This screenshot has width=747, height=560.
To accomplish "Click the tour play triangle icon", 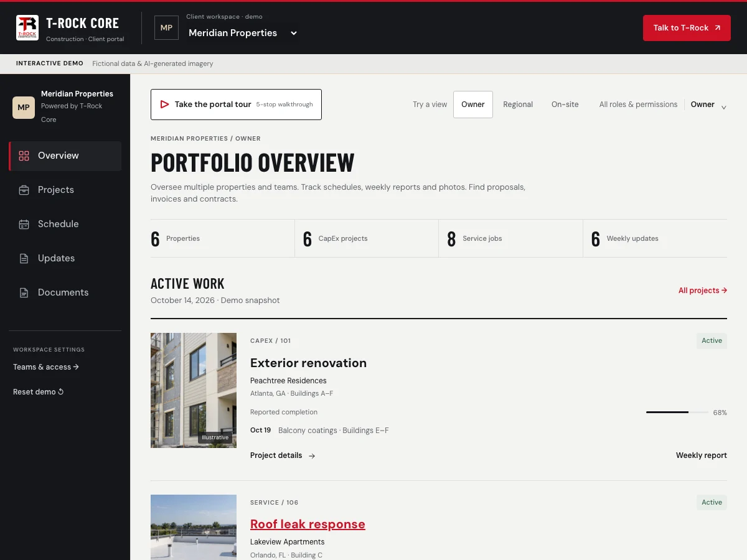I will pyautogui.click(x=164, y=105).
